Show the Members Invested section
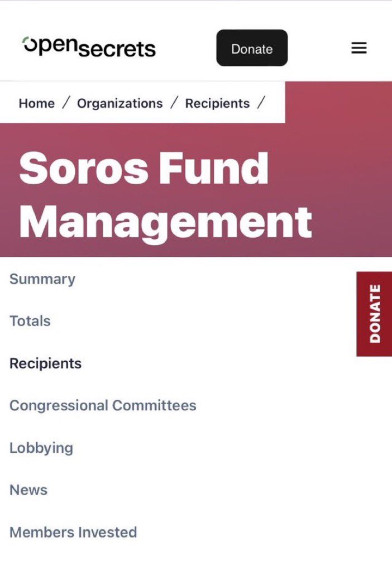Screen dimensions: 392x570 point(73,532)
